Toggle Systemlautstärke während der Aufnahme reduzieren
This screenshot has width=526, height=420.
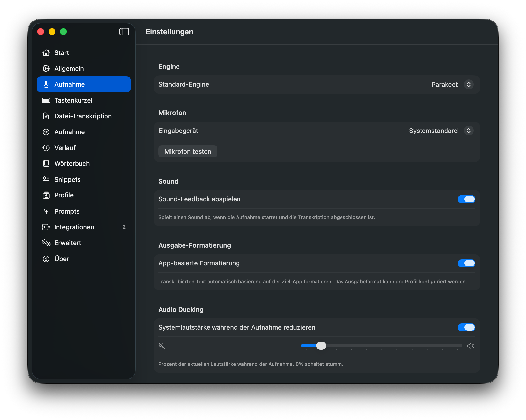click(466, 327)
